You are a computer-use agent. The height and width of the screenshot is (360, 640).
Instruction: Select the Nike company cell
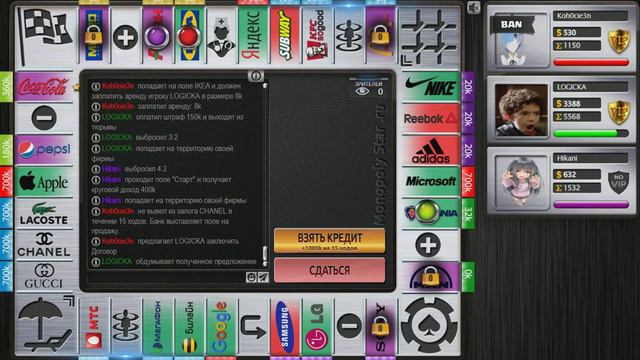(x=430, y=87)
